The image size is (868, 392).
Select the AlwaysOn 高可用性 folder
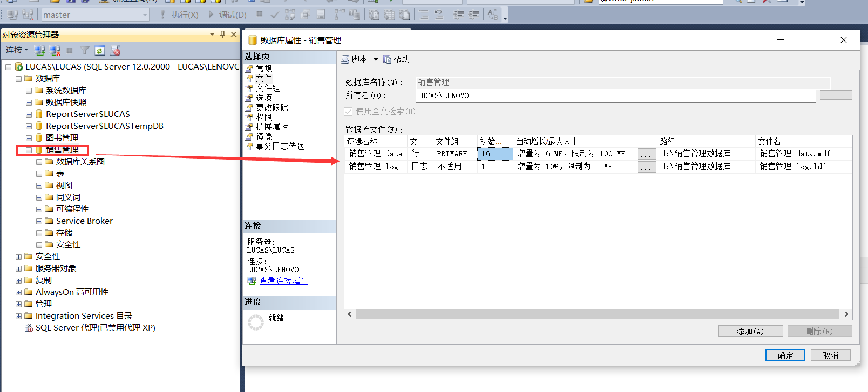72,292
